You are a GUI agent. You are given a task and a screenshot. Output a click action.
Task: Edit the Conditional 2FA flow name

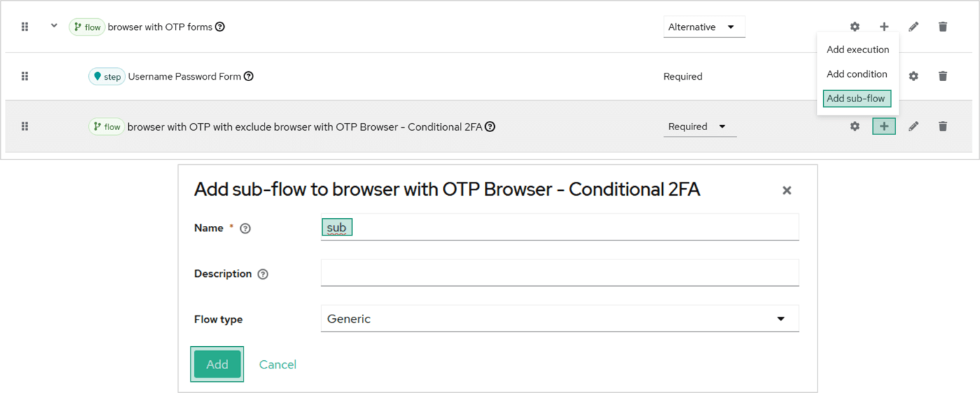pos(913,127)
